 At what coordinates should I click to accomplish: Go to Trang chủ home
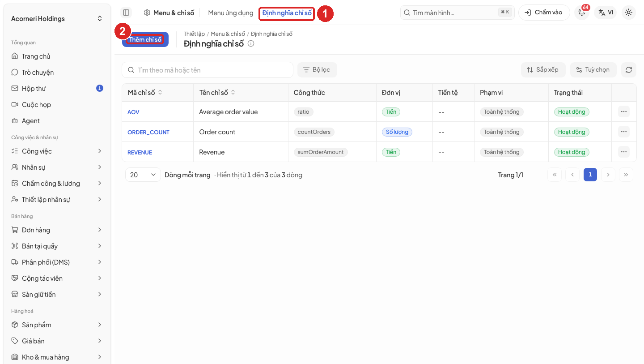(x=57, y=56)
